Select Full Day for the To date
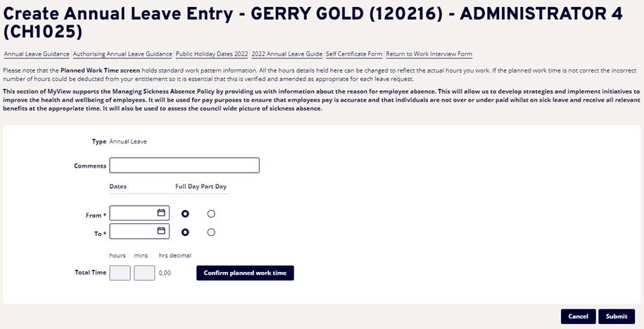 click(186, 232)
